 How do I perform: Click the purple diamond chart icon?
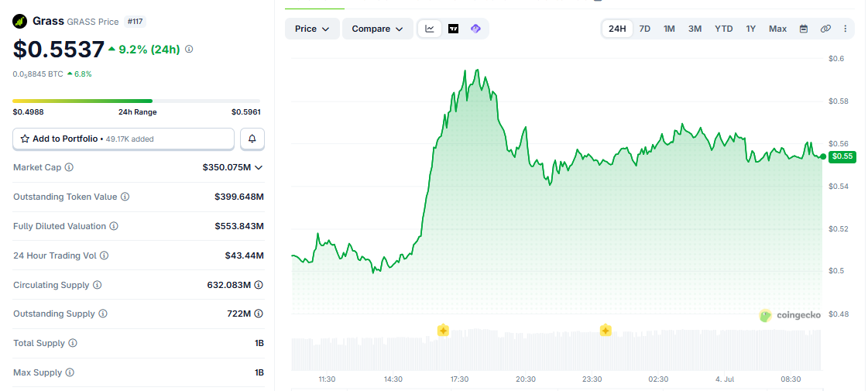coord(475,29)
